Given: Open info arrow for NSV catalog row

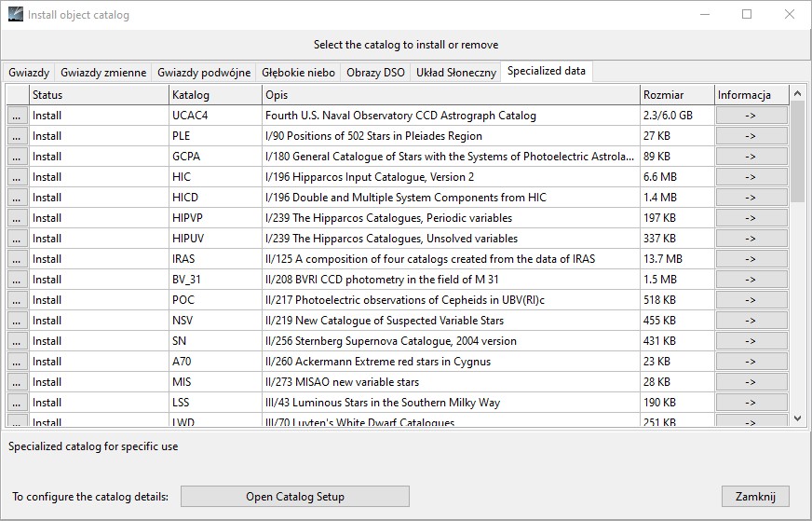Looking at the screenshot, I should (x=751, y=321).
